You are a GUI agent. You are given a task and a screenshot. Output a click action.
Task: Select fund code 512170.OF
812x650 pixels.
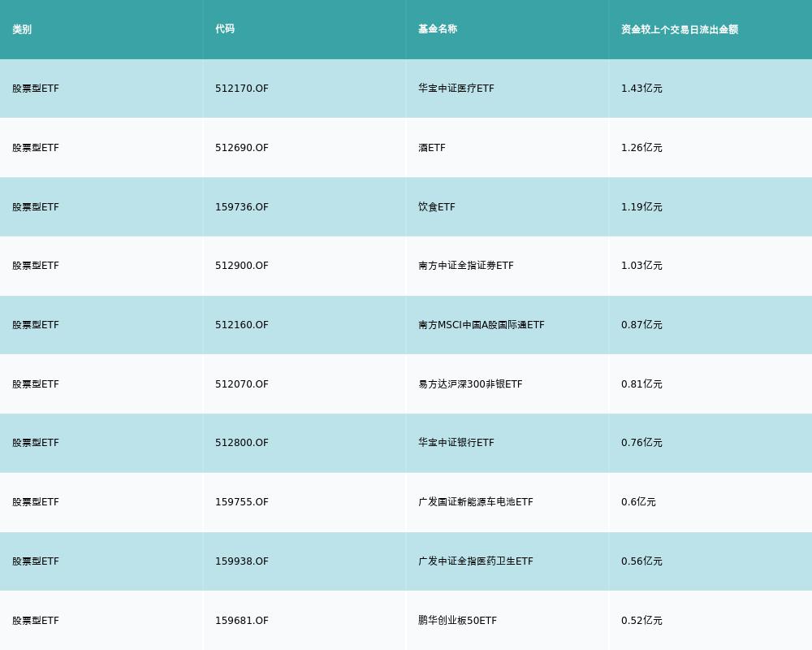coord(242,89)
